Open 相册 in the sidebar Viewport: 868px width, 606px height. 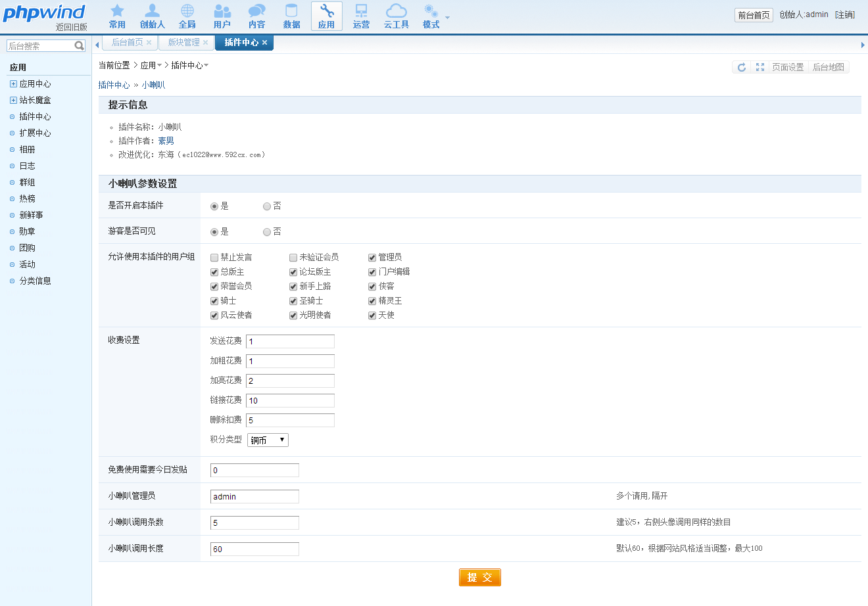(27, 149)
